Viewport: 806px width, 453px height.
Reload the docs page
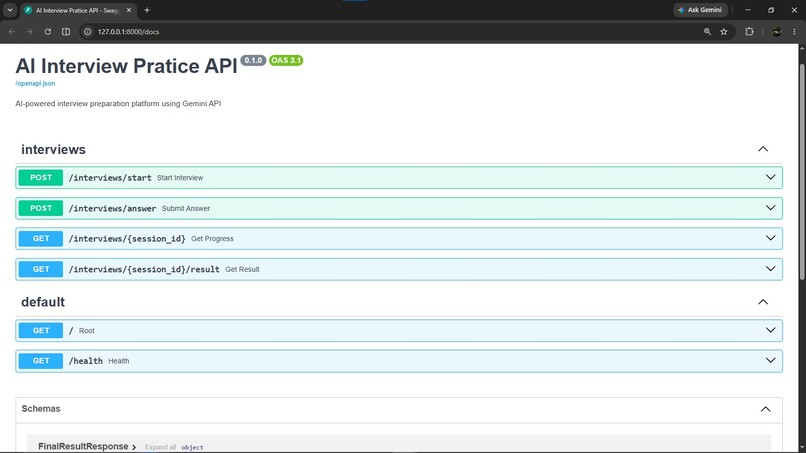point(47,32)
